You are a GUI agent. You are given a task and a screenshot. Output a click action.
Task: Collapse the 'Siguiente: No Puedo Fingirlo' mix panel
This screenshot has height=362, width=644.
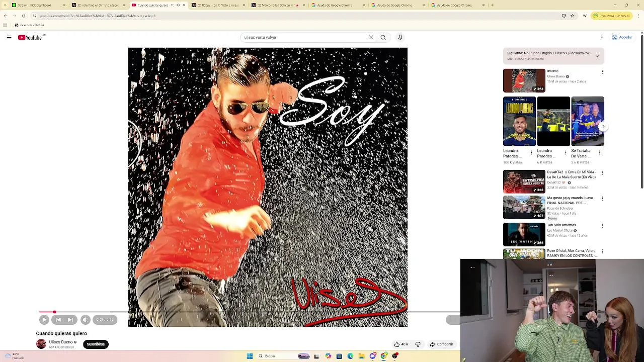click(597, 56)
